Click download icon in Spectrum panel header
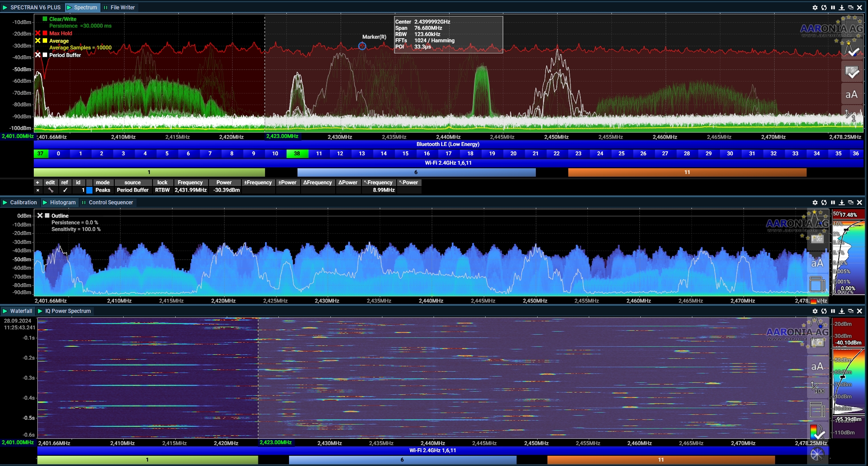868x466 pixels. (842, 8)
